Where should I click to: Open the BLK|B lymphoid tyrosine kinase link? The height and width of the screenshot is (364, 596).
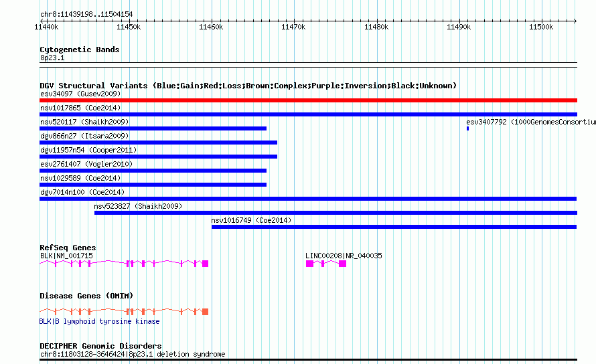point(100,321)
